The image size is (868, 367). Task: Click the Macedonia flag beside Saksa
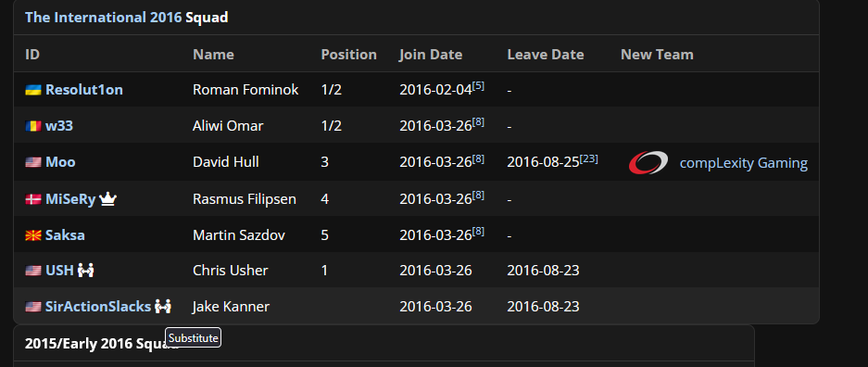pos(33,235)
